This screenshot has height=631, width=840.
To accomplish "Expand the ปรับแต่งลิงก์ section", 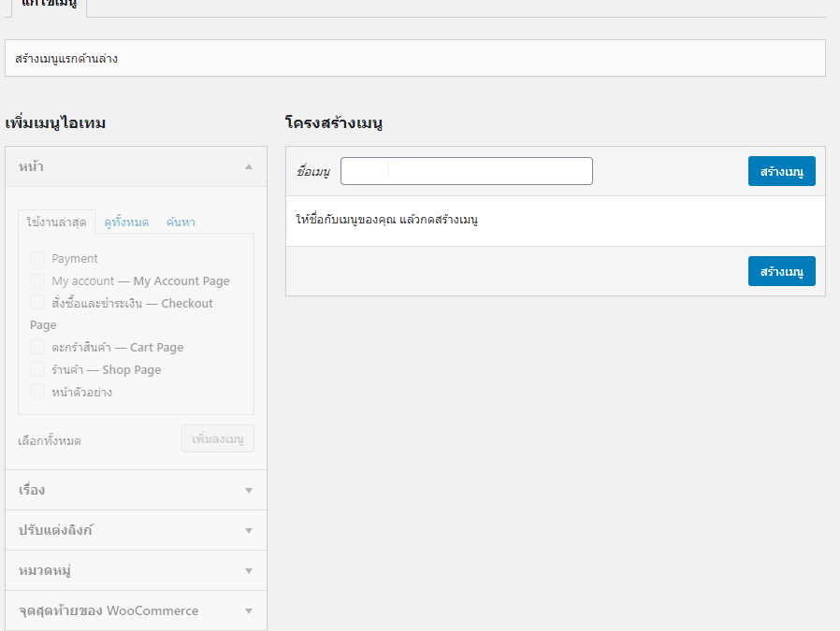I will pos(136,530).
